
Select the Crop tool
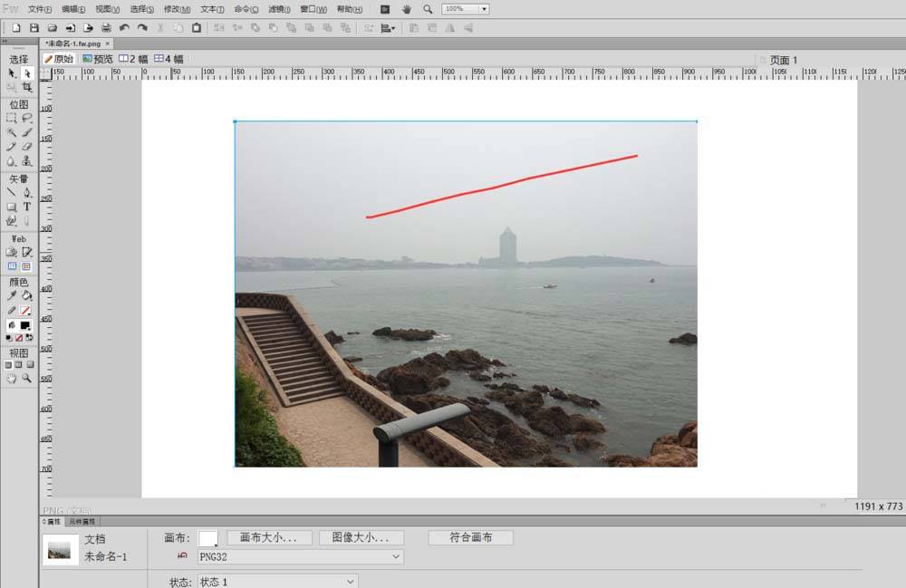pyautogui.click(x=27, y=87)
